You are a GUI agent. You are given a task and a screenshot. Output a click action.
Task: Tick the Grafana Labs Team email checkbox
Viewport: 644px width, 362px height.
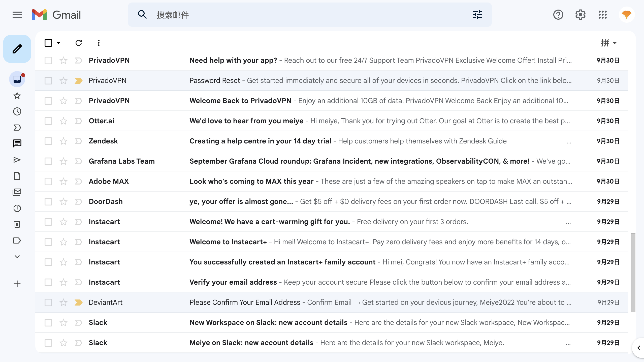coord(48,161)
